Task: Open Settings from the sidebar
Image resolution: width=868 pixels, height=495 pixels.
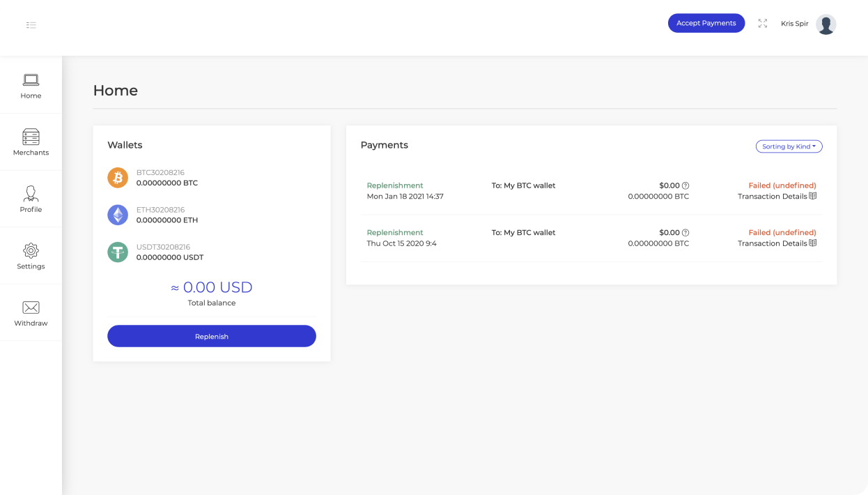Action: pyautogui.click(x=31, y=256)
